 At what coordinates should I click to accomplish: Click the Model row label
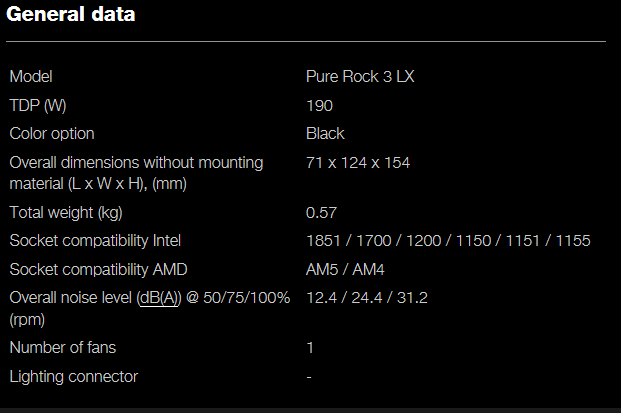(31, 76)
